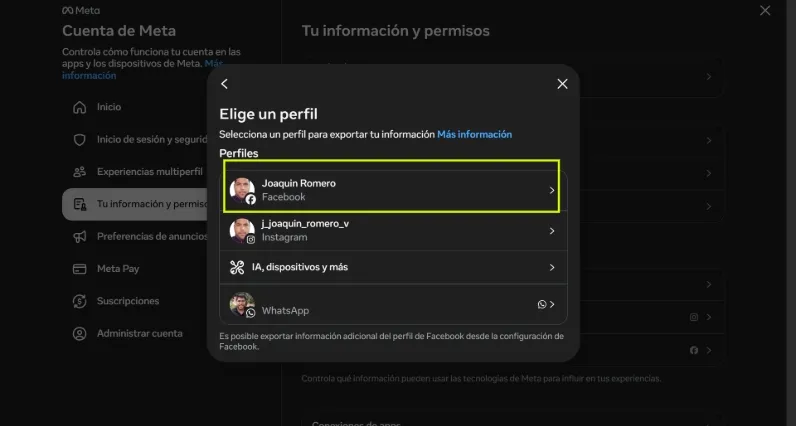Image resolution: width=796 pixels, height=426 pixels.
Task: Click the Meta Pay card icon
Action: coord(79,269)
